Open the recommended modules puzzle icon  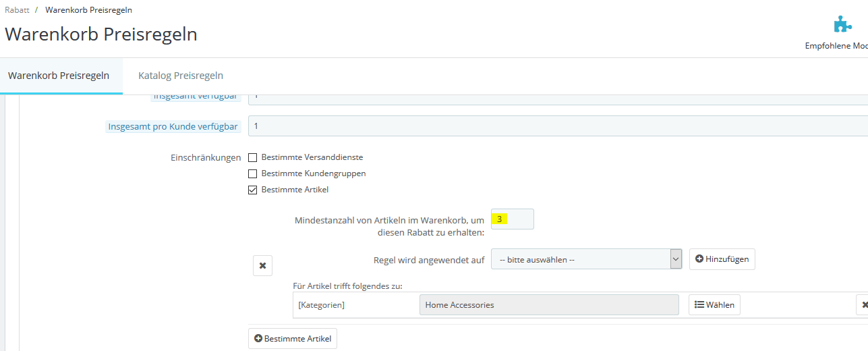(x=842, y=25)
